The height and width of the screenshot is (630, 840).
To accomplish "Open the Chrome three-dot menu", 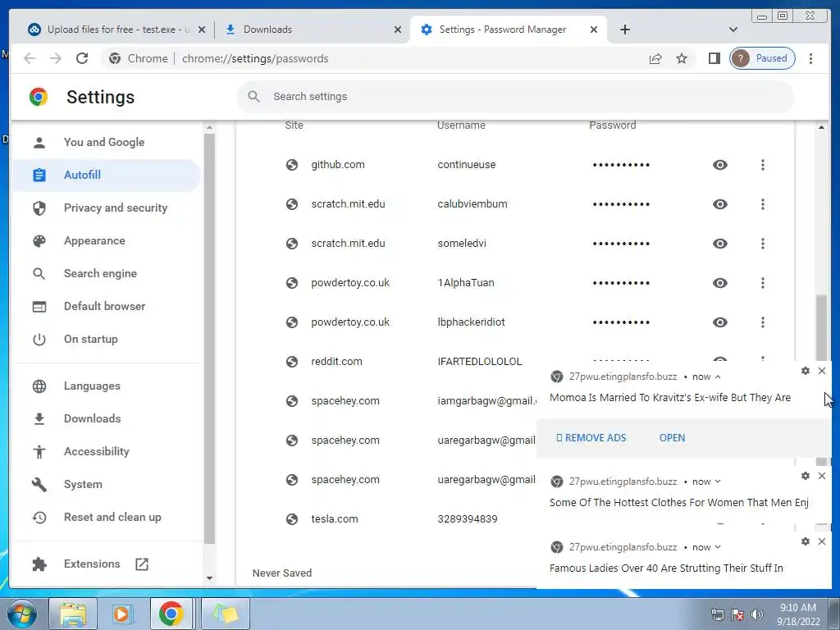I will [x=810, y=58].
